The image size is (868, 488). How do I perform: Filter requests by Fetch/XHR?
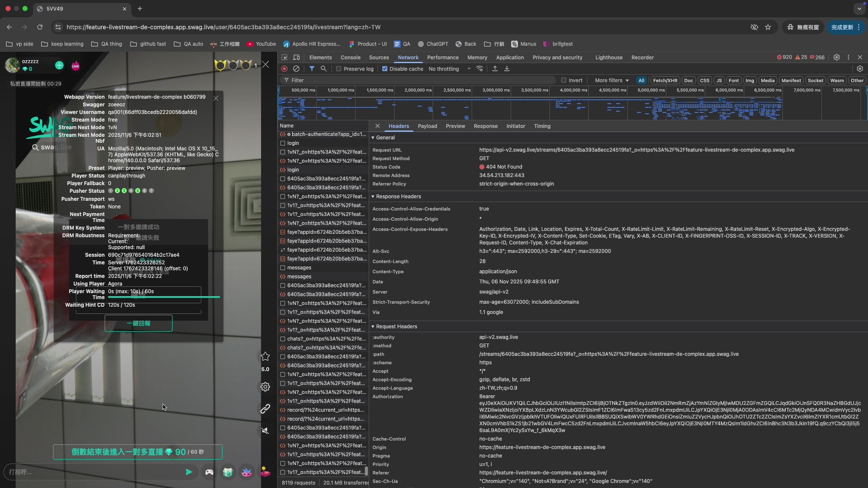(665, 80)
